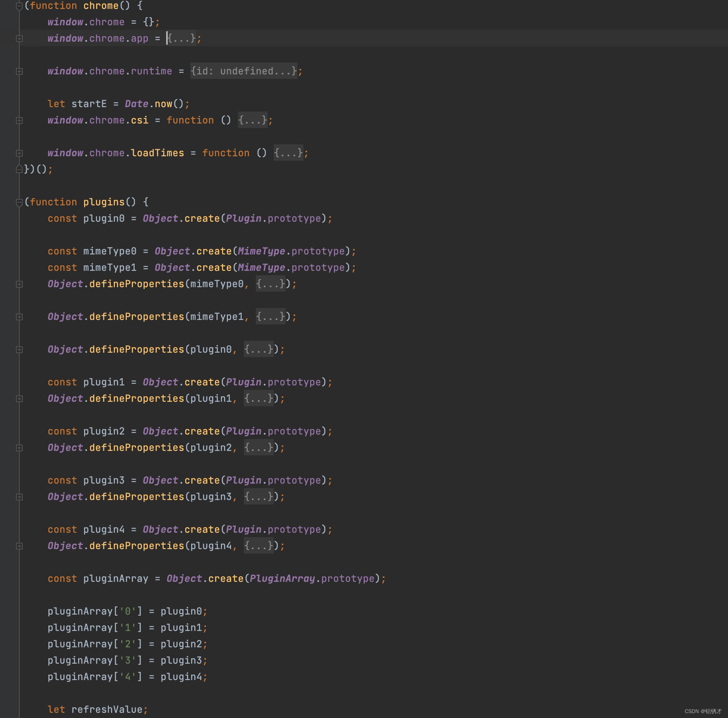Expand the window.chrome.runtime fold marker
This screenshot has width=728, height=718.
pyautogui.click(x=19, y=72)
